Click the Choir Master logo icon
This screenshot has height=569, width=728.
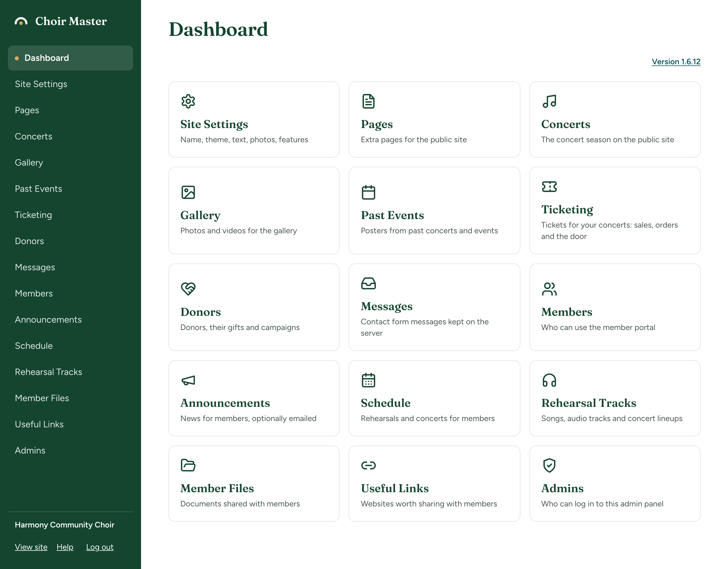click(21, 21)
